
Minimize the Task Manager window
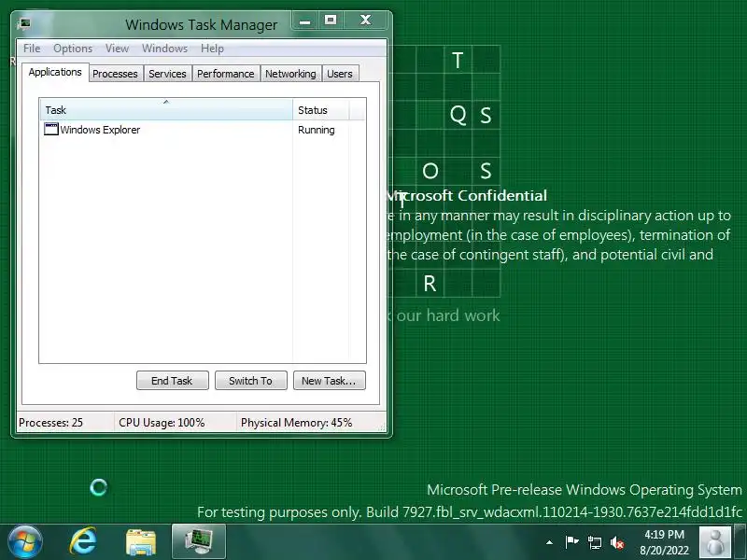coord(305,21)
